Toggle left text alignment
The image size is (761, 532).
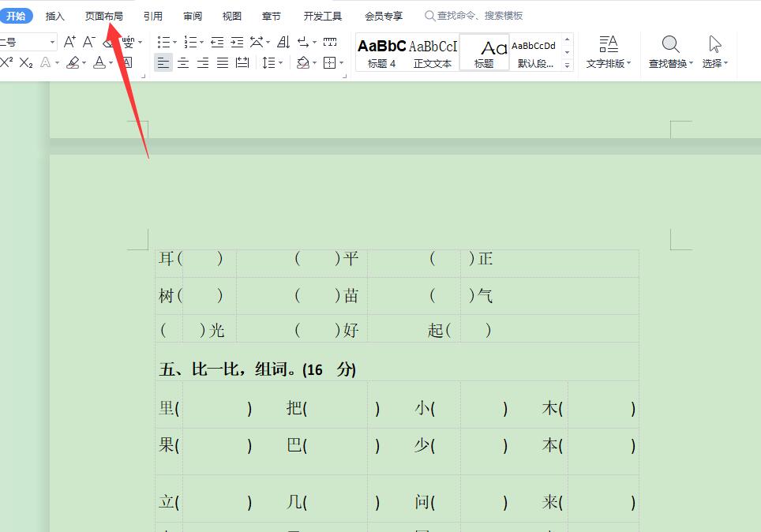tap(163, 63)
